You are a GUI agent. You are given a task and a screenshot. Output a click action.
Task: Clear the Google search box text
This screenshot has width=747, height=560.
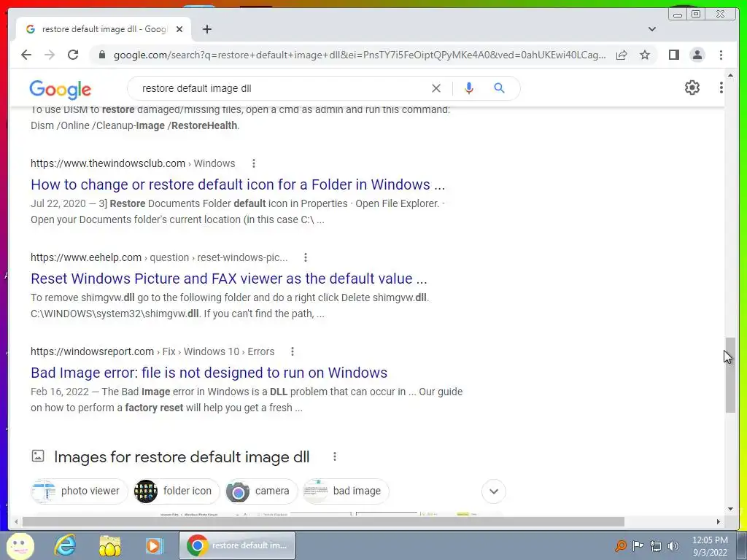[436, 88]
